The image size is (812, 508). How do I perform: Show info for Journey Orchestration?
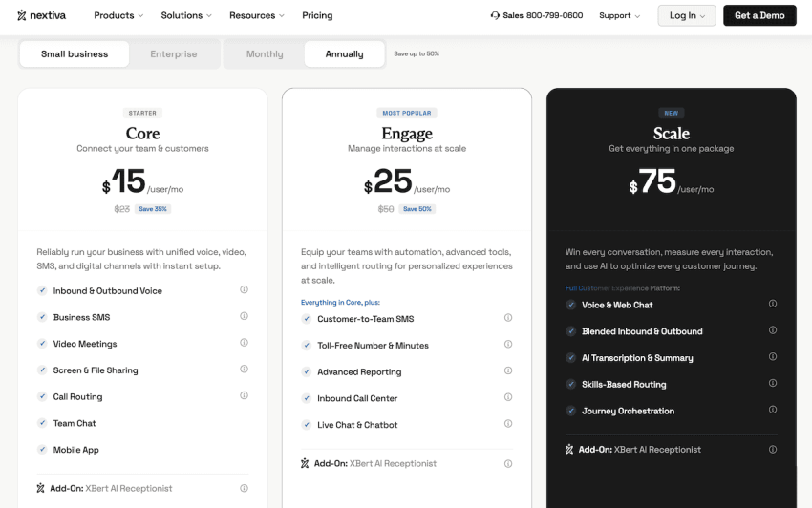click(x=773, y=409)
